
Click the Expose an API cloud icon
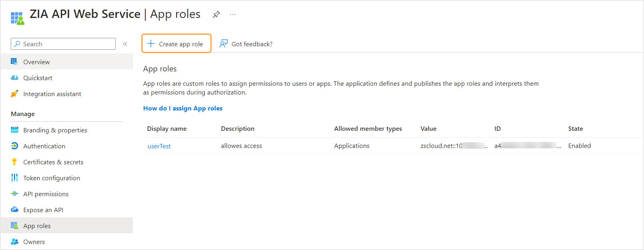pos(14,210)
